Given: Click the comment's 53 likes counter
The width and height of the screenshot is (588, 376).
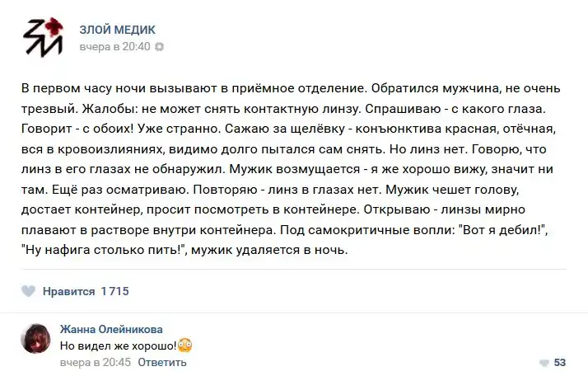Looking at the screenshot, I should pos(560,363).
